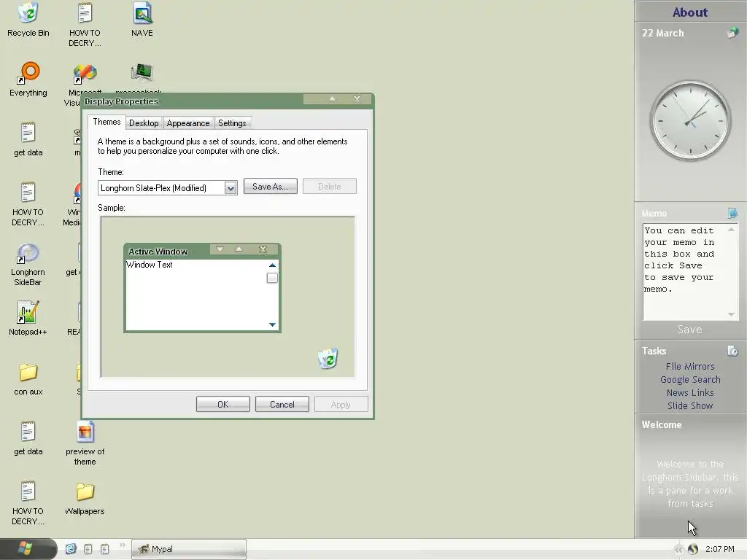Open the Windows Start button
Image resolution: width=747 pixels, height=560 pixels.
tap(28, 549)
